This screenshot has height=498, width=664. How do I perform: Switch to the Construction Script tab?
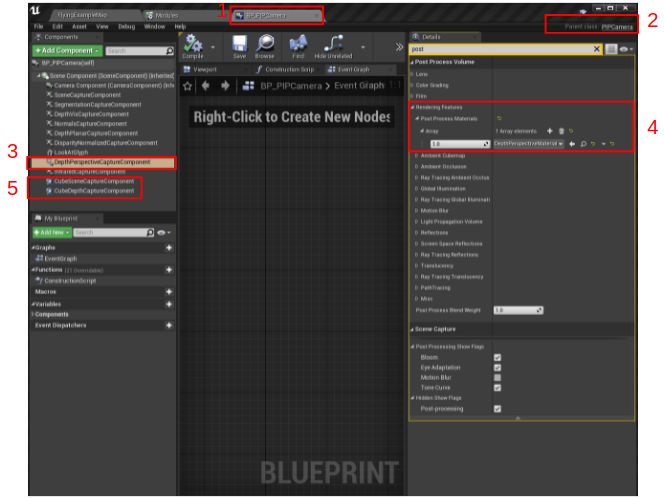pyautogui.click(x=287, y=69)
